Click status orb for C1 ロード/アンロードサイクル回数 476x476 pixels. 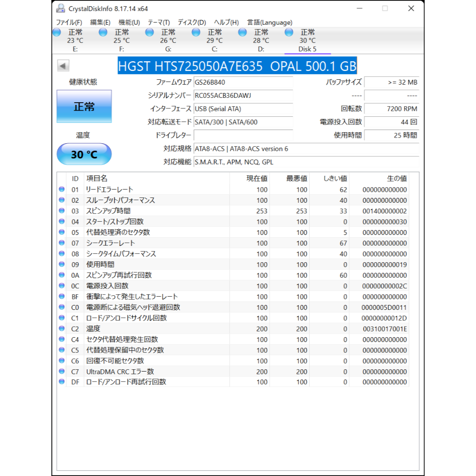point(62,318)
